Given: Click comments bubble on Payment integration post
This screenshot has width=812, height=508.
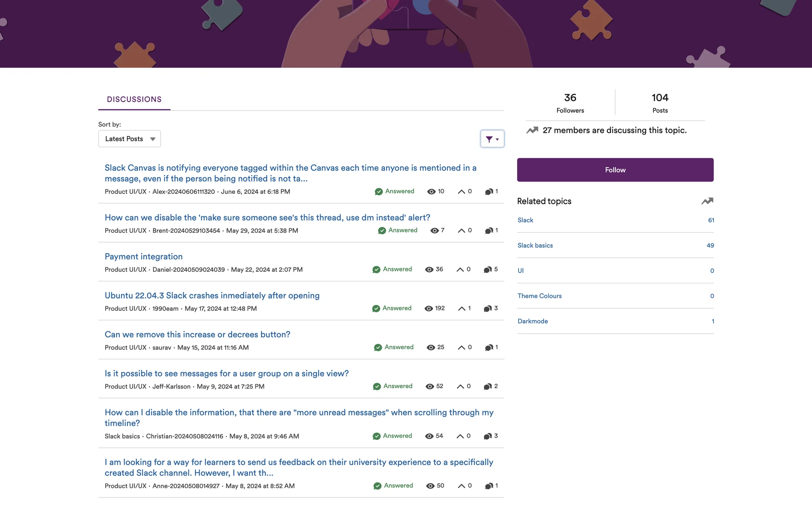Looking at the screenshot, I should 487,270.
